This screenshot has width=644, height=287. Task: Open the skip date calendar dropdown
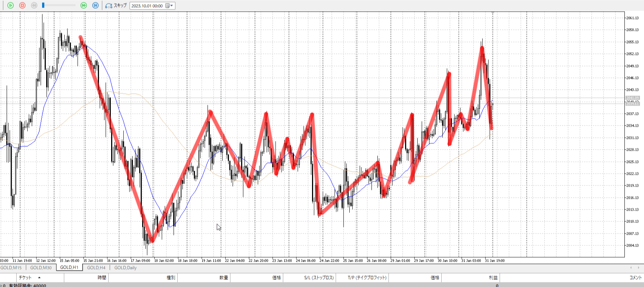[x=169, y=6]
